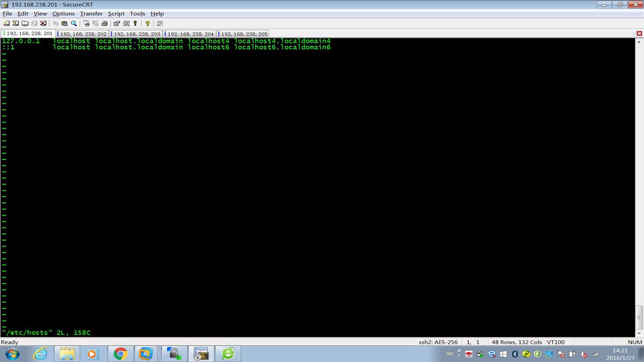Click the network signal tray icon
This screenshot has width=644, height=362.
[x=596, y=354]
